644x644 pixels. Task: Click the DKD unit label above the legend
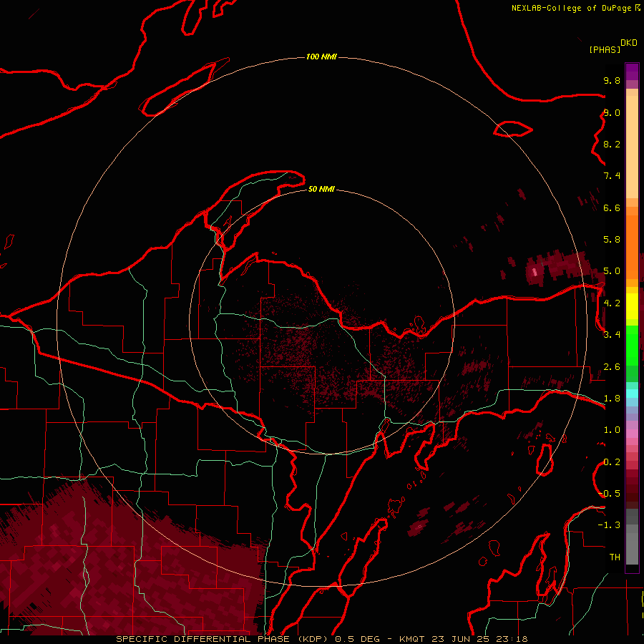[x=629, y=43]
